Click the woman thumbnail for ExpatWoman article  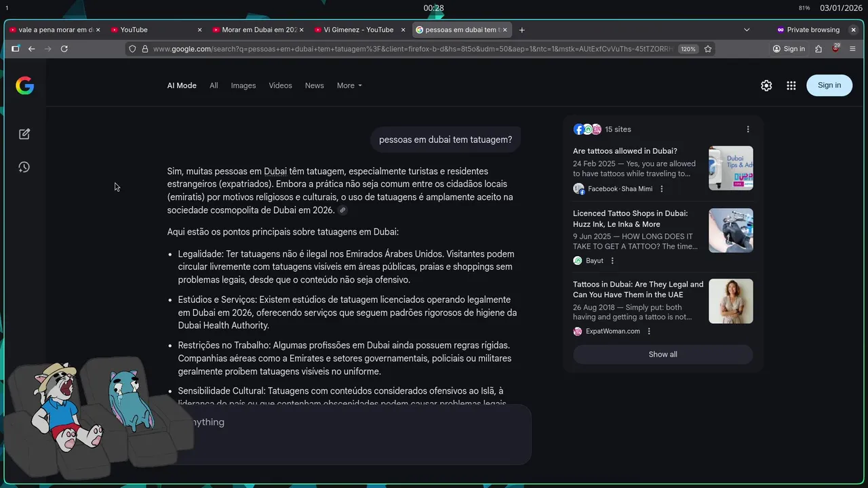pyautogui.click(x=731, y=301)
